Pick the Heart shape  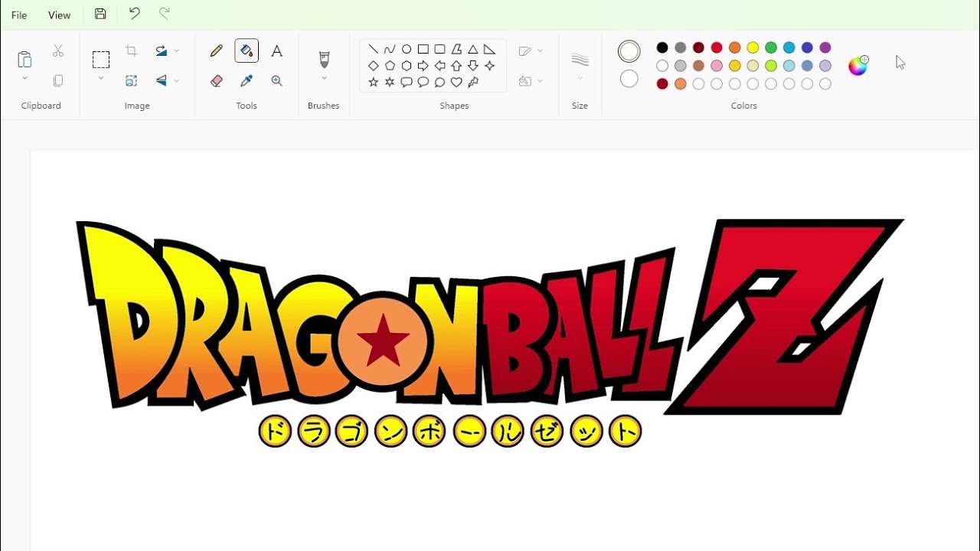click(x=456, y=82)
